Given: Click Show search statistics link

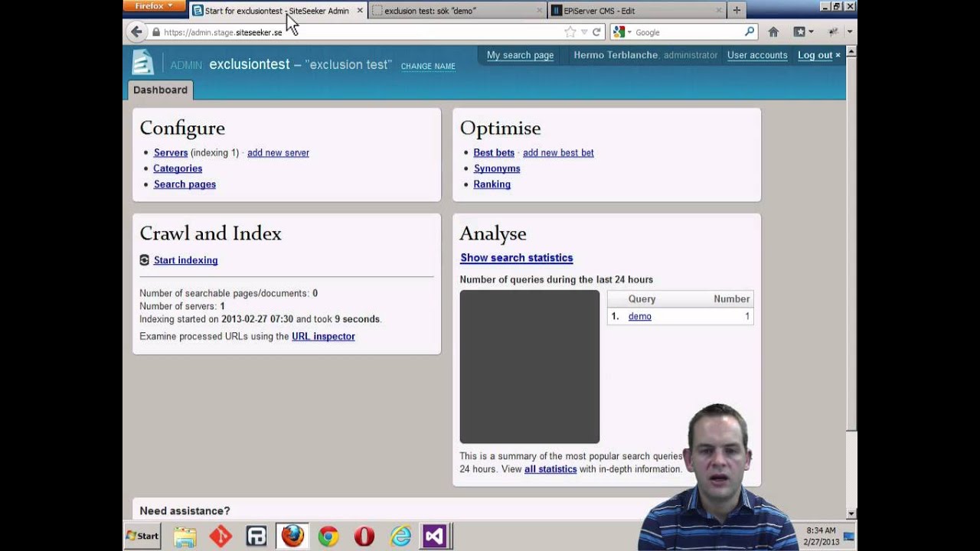Looking at the screenshot, I should pyautogui.click(x=516, y=258).
